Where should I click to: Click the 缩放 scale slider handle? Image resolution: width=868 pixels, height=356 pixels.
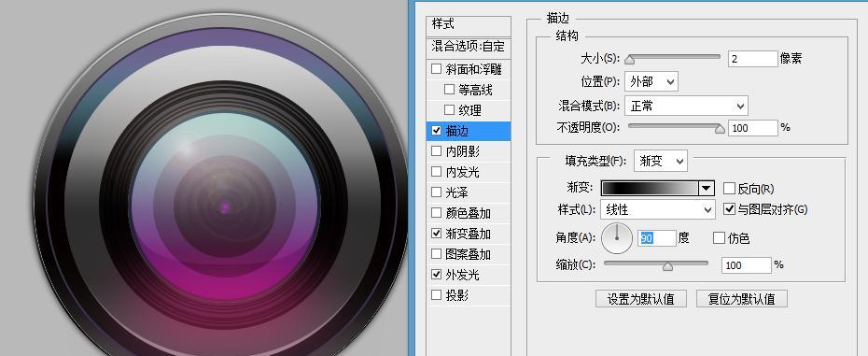pyautogui.click(x=667, y=266)
